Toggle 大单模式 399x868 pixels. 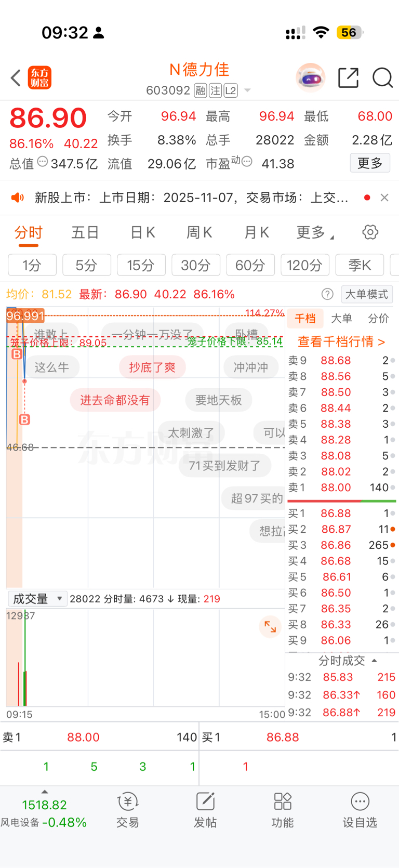pos(367,294)
